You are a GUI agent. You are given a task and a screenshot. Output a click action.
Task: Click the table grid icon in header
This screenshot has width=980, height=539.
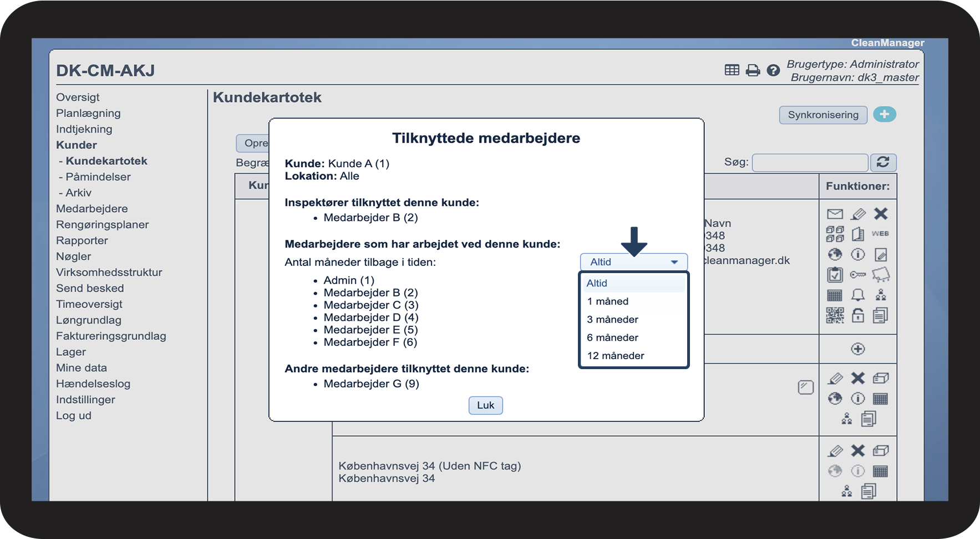(x=732, y=70)
